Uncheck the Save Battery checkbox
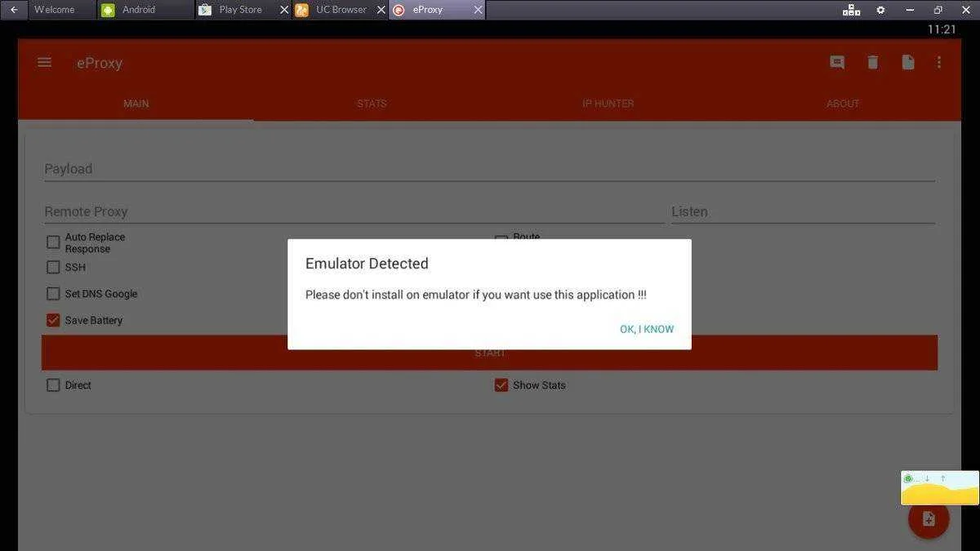The width and height of the screenshot is (980, 551). pyautogui.click(x=53, y=320)
